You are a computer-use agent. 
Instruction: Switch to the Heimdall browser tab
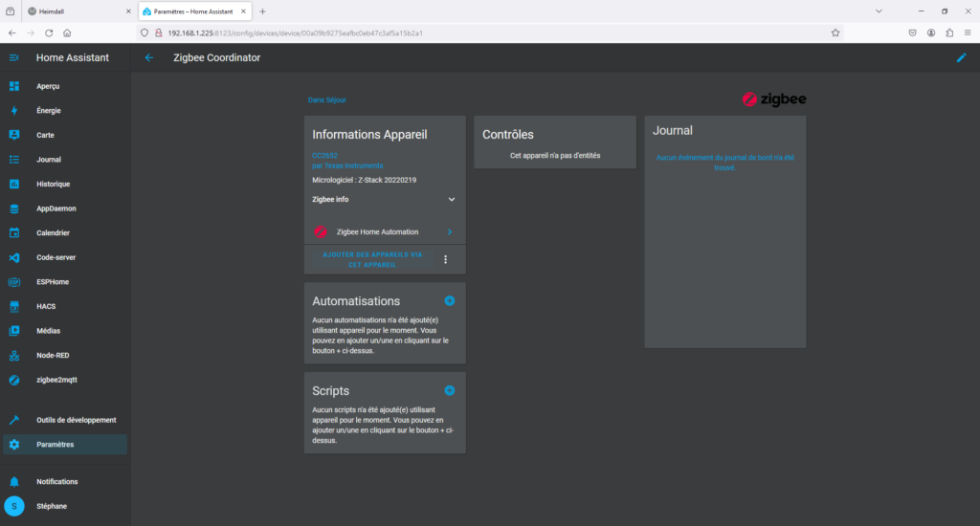pyautogui.click(x=78, y=11)
